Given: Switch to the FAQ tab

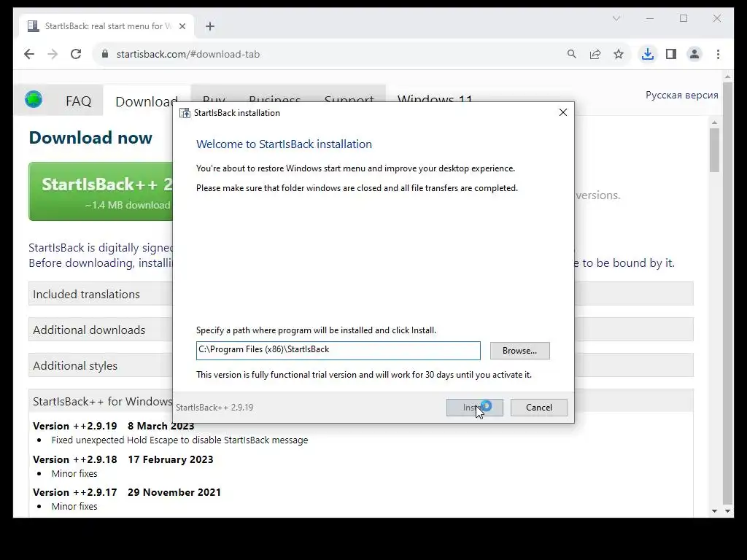Looking at the screenshot, I should 78,101.
